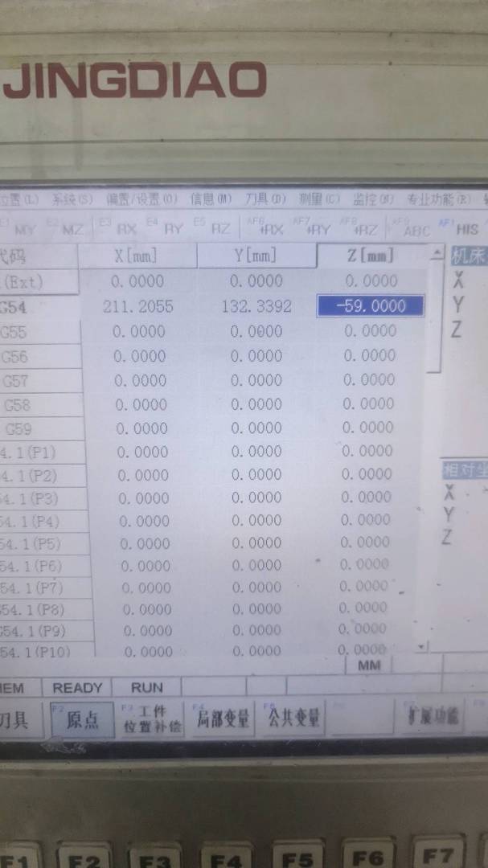Click the G56 row Y value
The height and width of the screenshot is (868, 488).
click(x=256, y=356)
